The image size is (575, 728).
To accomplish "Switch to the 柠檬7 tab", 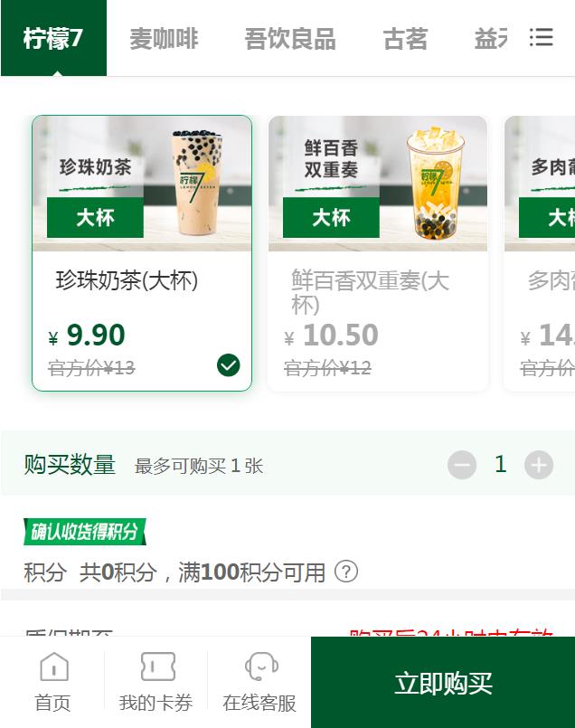I will tap(54, 38).
